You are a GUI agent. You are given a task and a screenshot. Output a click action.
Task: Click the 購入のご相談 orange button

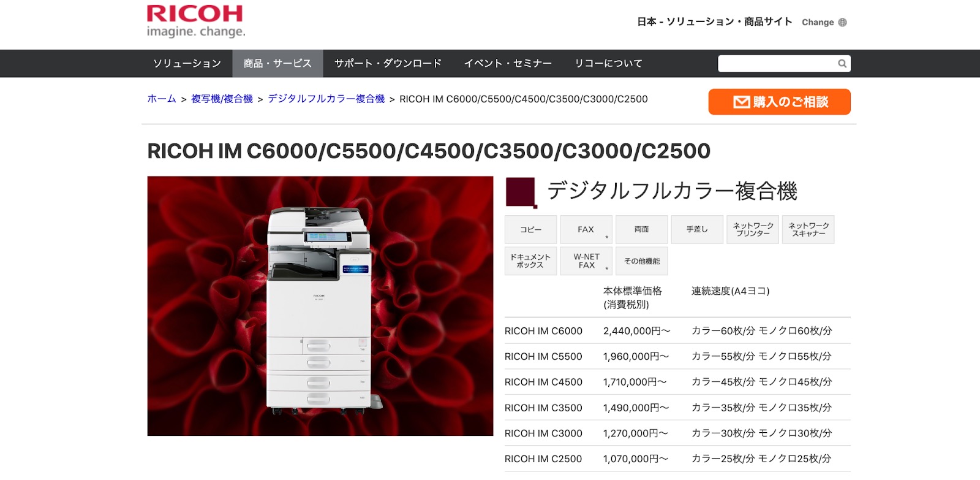(x=779, y=102)
